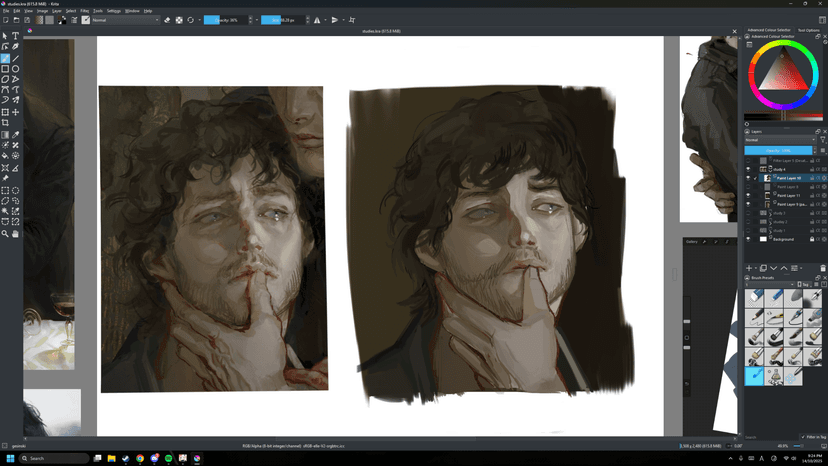
Task: Pick the Crop tool in toolbox
Action: point(5,123)
